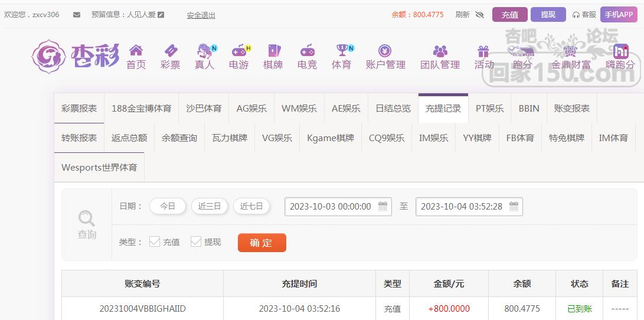Viewport: 644px width, 320px height.
Task: Select the 近七日 date filter
Action: point(251,206)
